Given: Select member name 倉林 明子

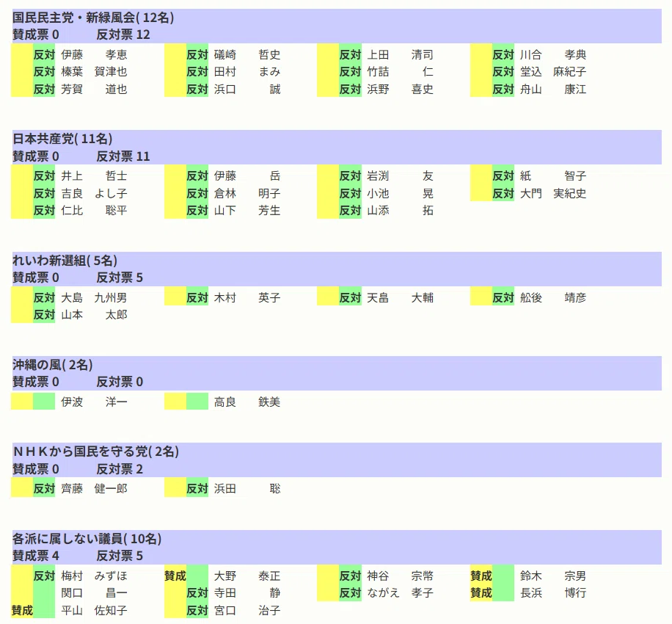Looking at the screenshot, I should pyautogui.click(x=246, y=193).
